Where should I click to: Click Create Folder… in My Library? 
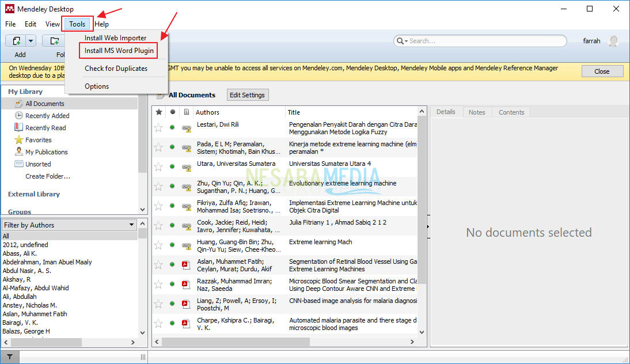(48, 176)
